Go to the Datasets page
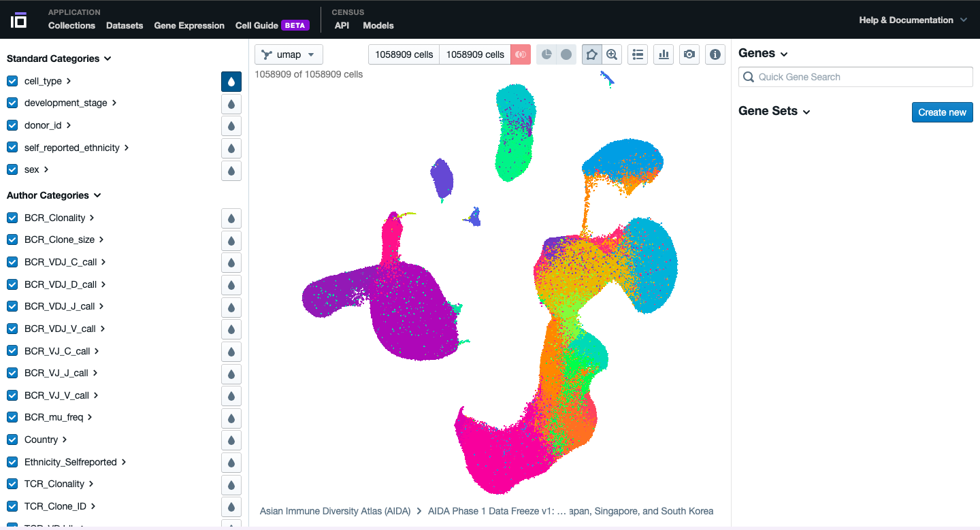Screen dimensions: 980x530 point(125,26)
